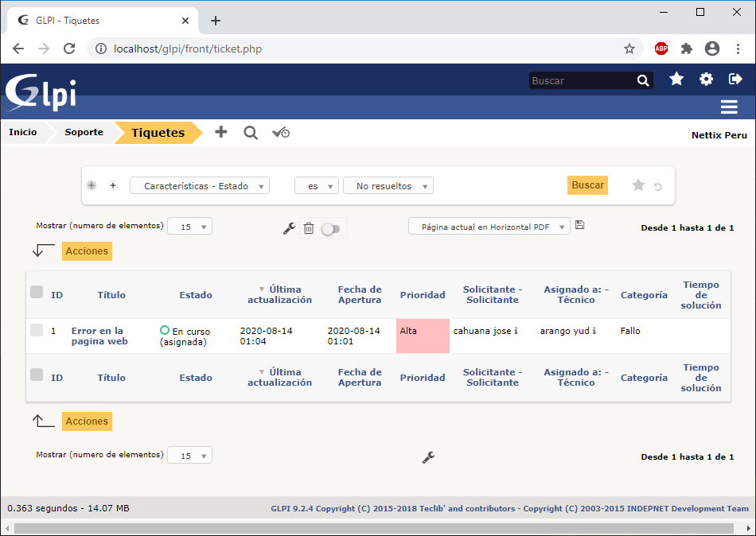Open 'Página actual en Horizontal PDF' dropdown

pos(489,227)
